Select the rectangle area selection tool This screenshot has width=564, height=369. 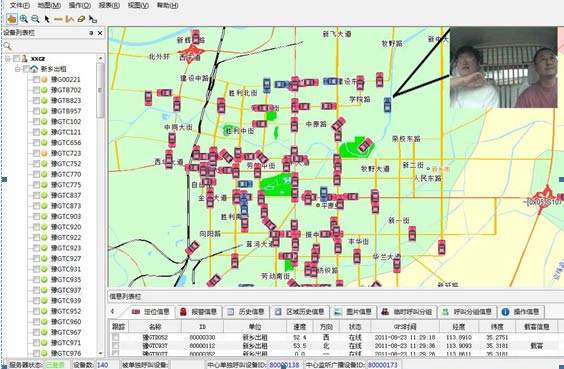93,19
